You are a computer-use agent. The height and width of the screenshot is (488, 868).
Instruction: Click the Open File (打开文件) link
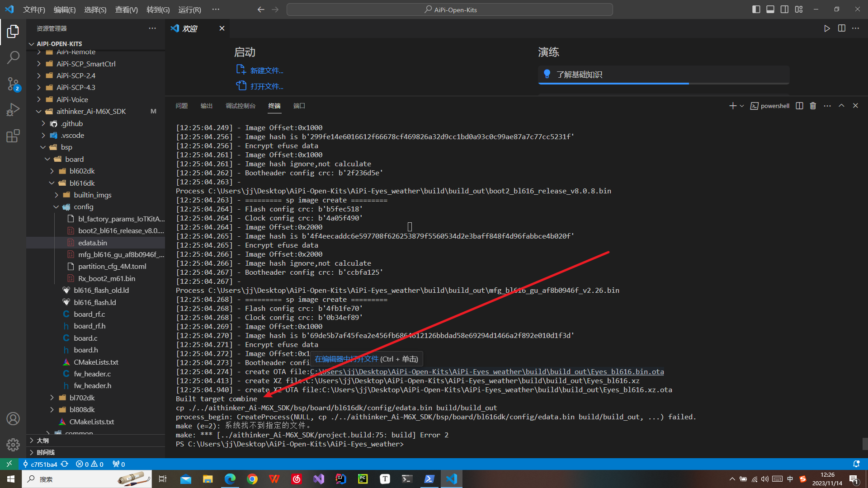click(267, 86)
